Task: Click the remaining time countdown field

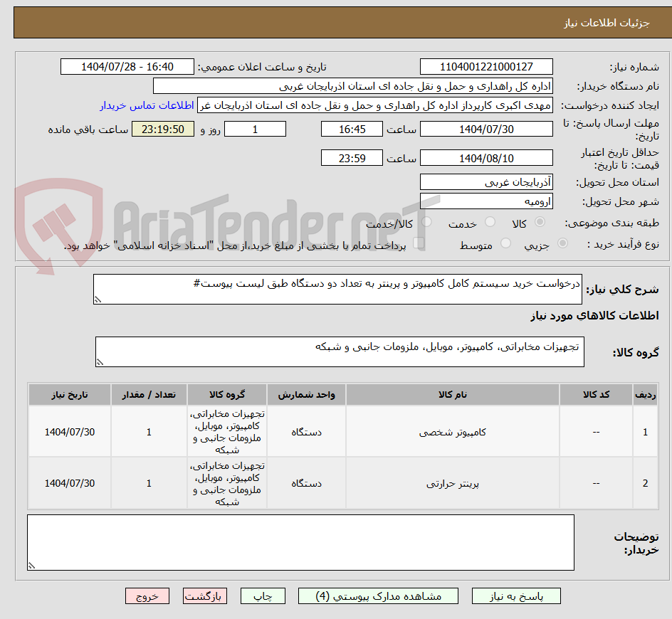Action: pos(162,129)
